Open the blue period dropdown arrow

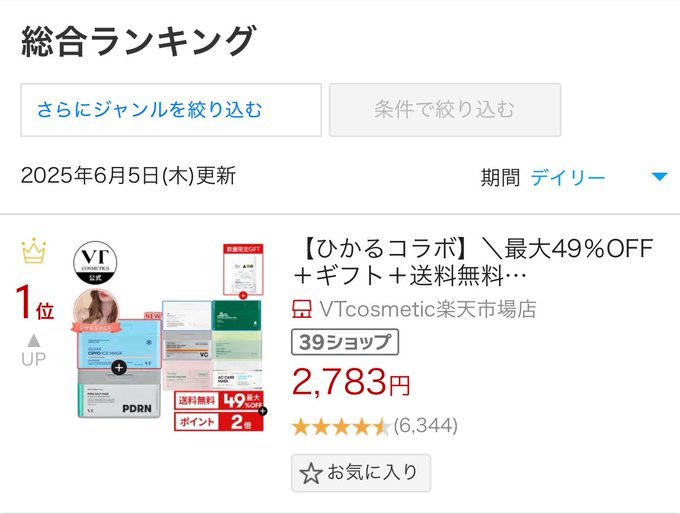660,177
